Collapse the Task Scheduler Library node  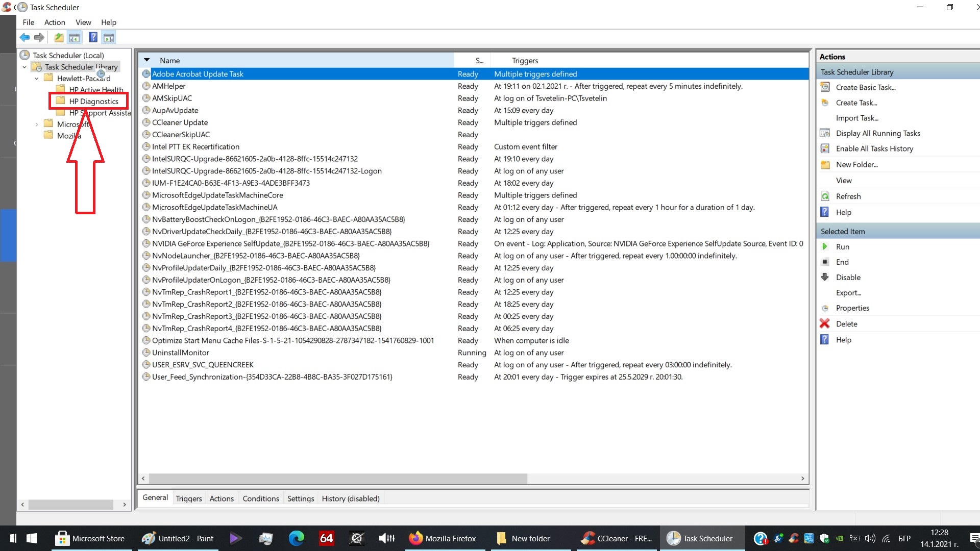pos(24,67)
